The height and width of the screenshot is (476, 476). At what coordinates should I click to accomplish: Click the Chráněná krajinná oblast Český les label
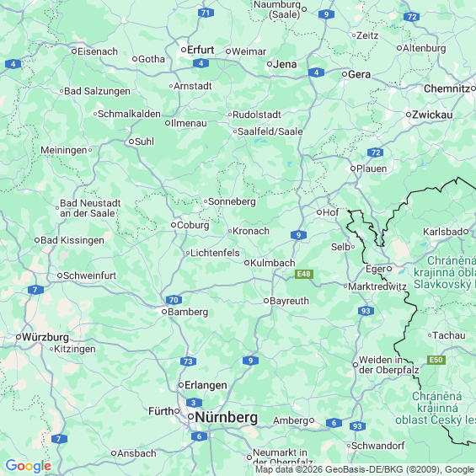point(436,408)
